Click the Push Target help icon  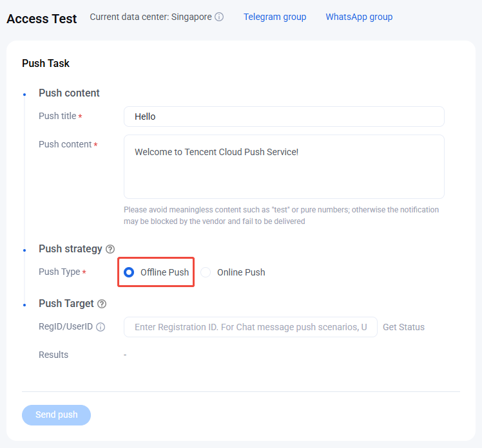(x=102, y=304)
